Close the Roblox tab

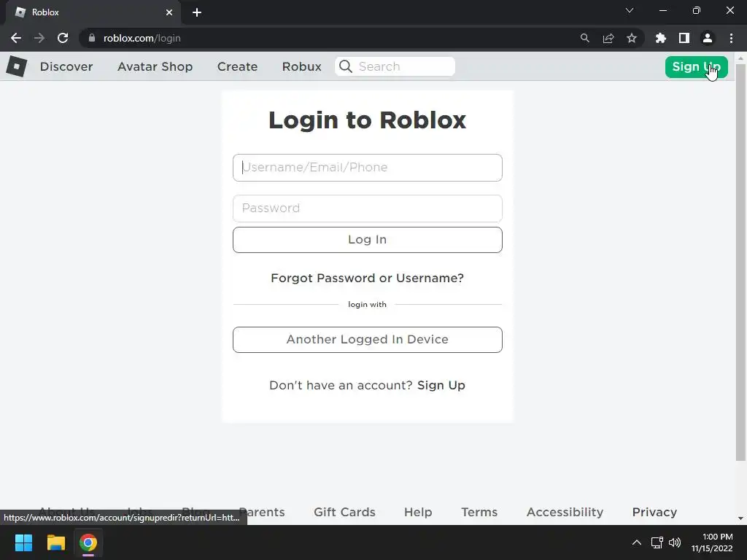[169, 12]
